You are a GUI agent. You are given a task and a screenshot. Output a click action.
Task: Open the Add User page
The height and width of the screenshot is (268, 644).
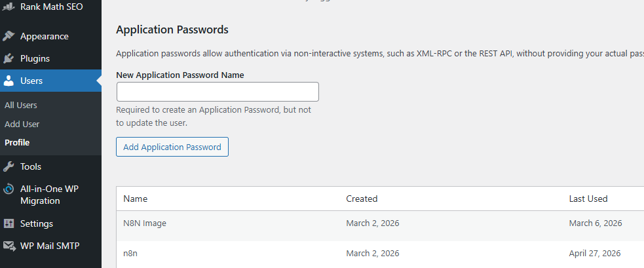(22, 124)
